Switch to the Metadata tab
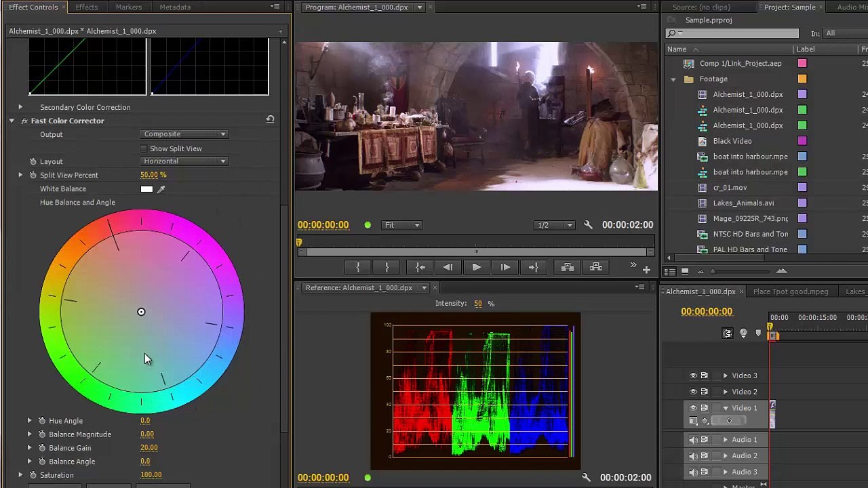The image size is (868, 488). (175, 7)
